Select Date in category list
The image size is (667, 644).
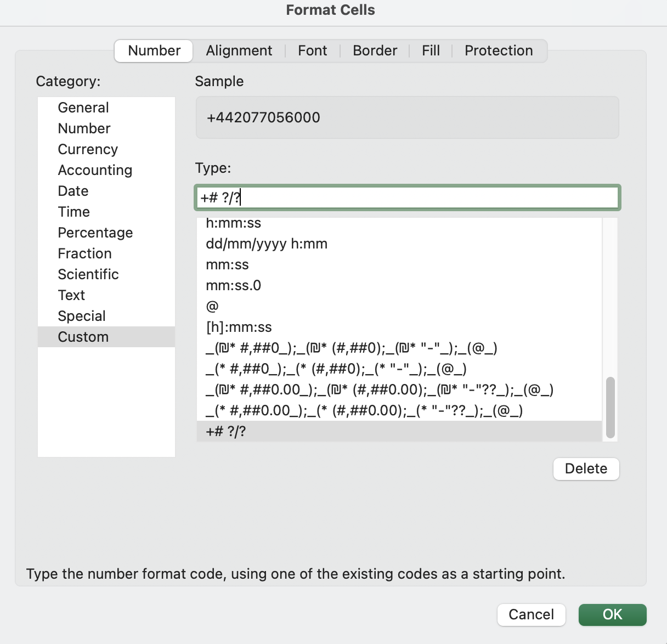[73, 191]
